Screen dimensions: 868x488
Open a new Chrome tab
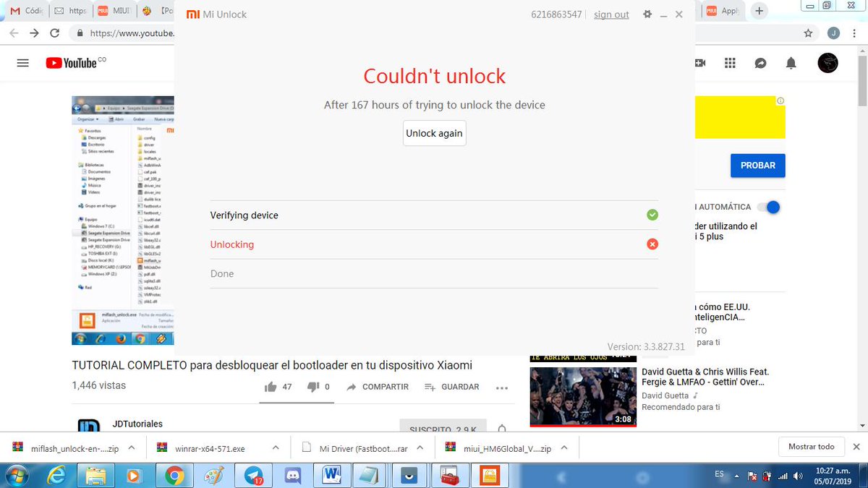tap(759, 11)
